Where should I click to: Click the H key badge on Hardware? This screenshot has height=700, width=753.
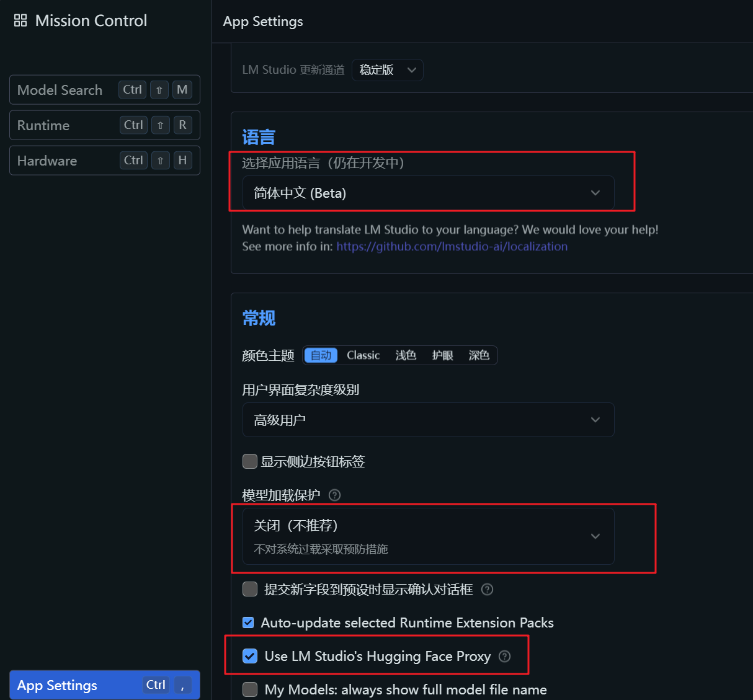[x=182, y=161]
